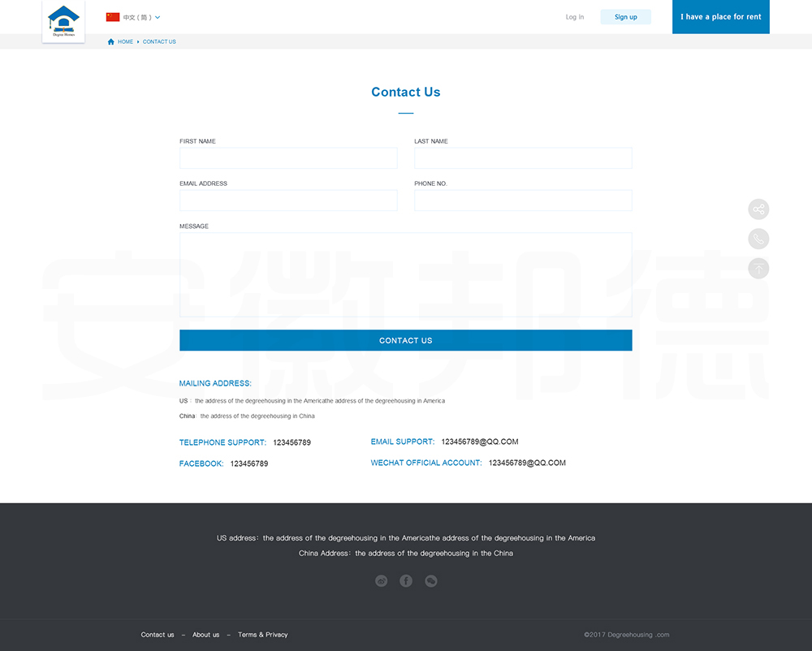Click the Degree Homes logo

point(63,21)
